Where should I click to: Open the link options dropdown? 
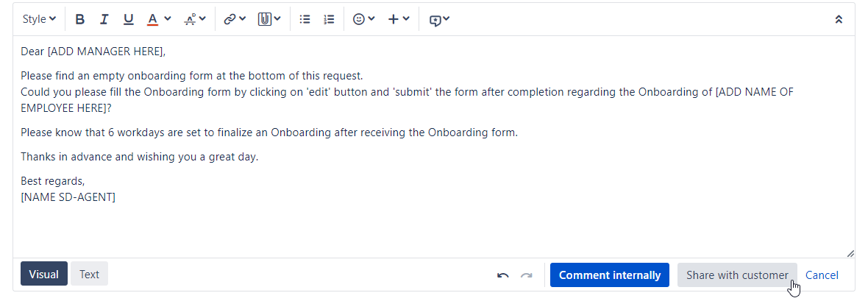point(235,19)
